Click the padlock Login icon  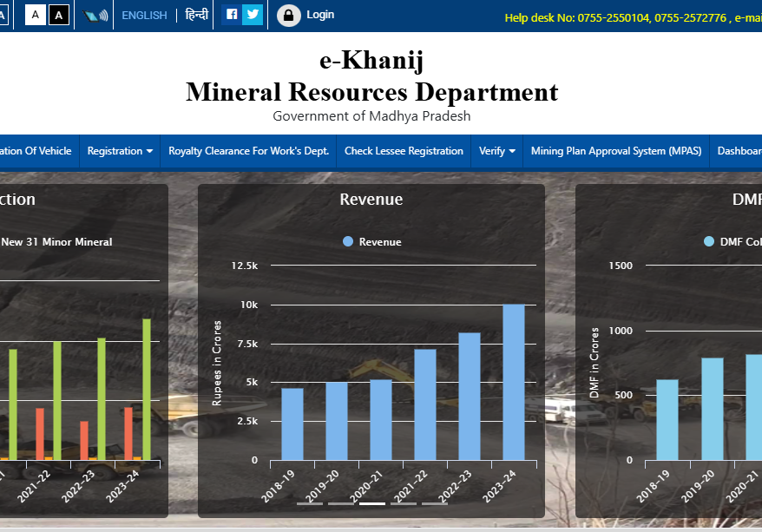(x=289, y=15)
